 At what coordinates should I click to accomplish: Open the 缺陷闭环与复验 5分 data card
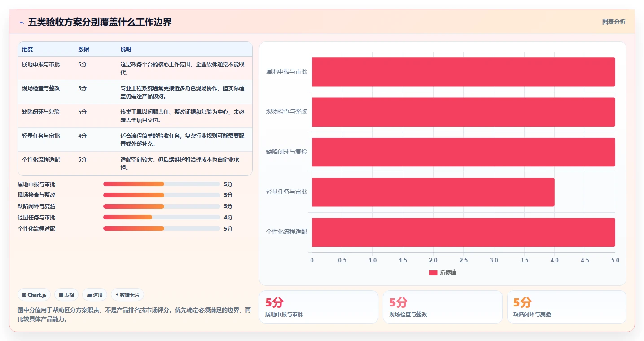click(567, 307)
